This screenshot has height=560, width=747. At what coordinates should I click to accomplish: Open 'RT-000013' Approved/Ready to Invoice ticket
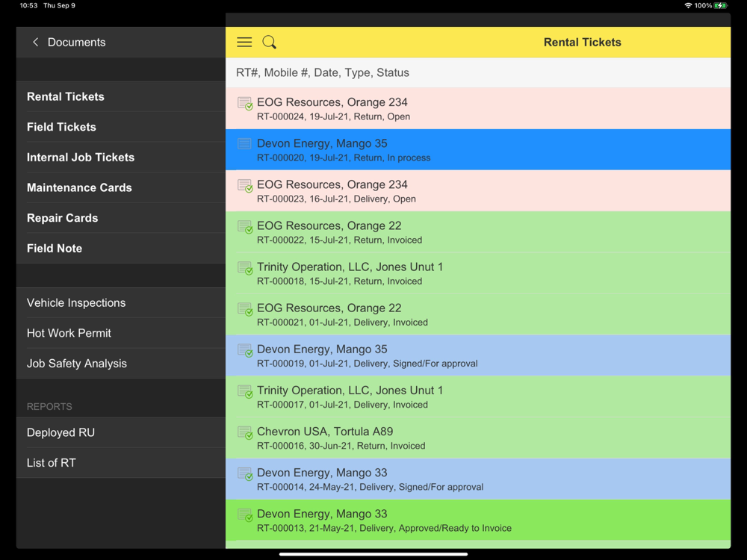pos(478,520)
